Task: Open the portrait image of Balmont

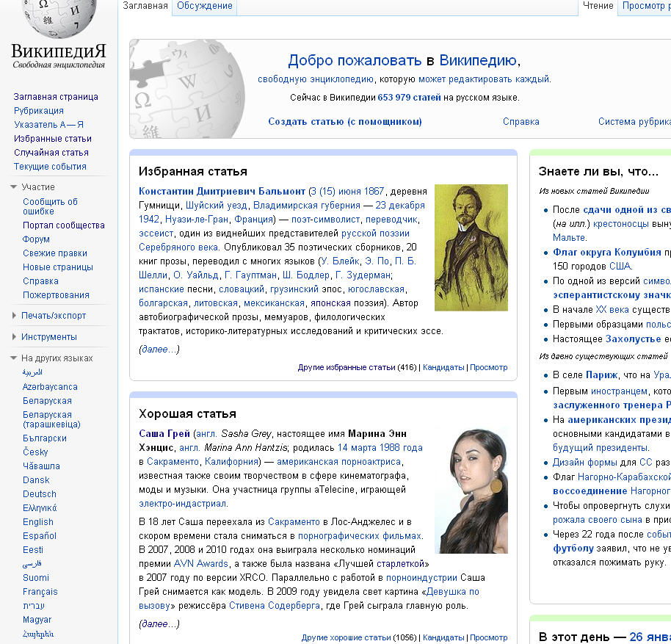Action: tap(471, 247)
